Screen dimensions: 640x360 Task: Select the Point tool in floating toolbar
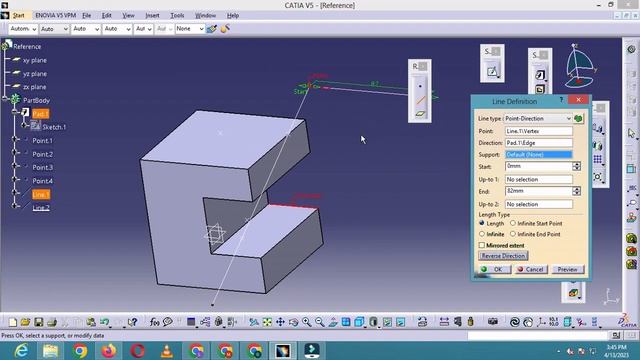420,86
